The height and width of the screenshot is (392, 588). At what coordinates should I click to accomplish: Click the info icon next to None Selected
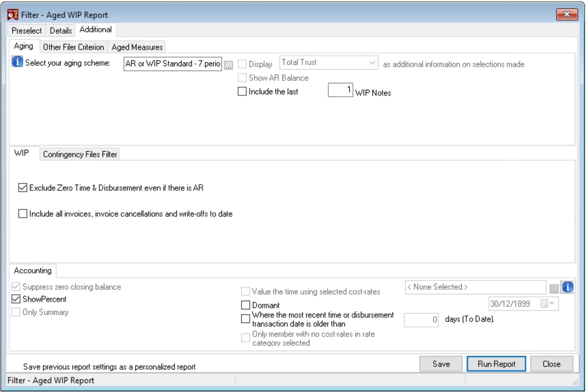(568, 287)
